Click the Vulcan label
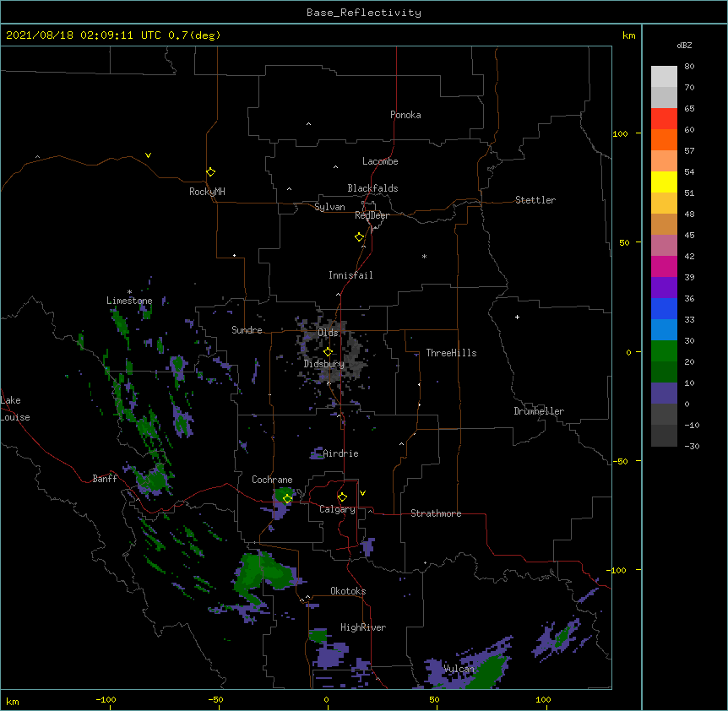Viewport: 728px width, 711px height. [x=459, y=669]
